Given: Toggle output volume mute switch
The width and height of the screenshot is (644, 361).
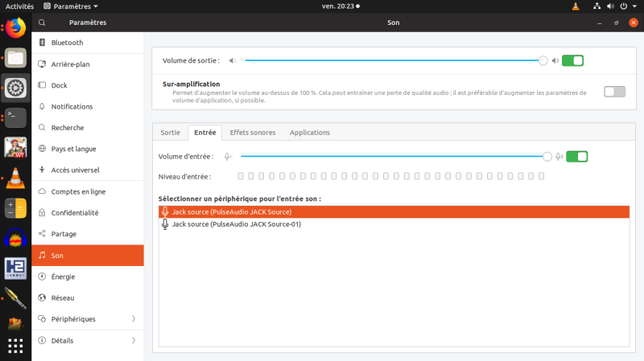Looking at the screenshot, I should tap(572, 61).
